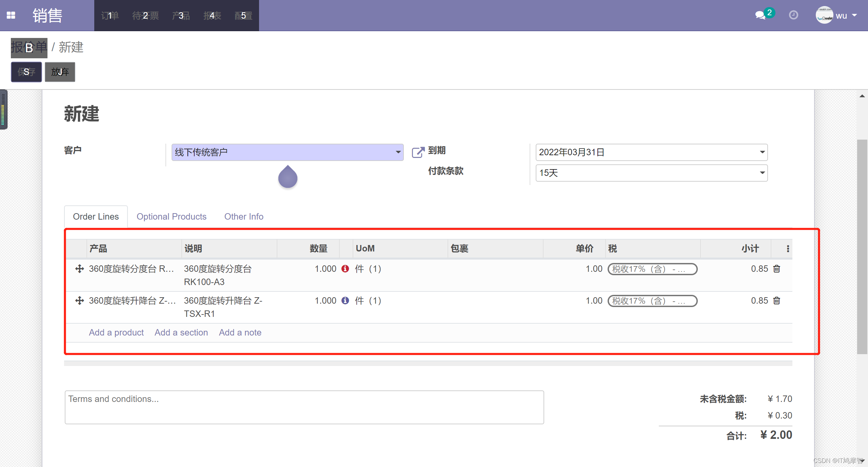Switch to Other Info tab

coord(243,217)
